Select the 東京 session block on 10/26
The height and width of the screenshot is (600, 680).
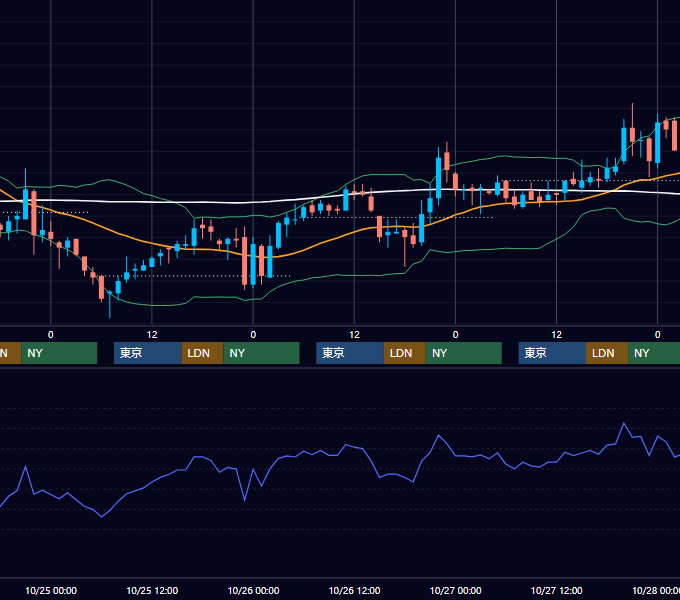pyautogui.click(x=350, y=353)
